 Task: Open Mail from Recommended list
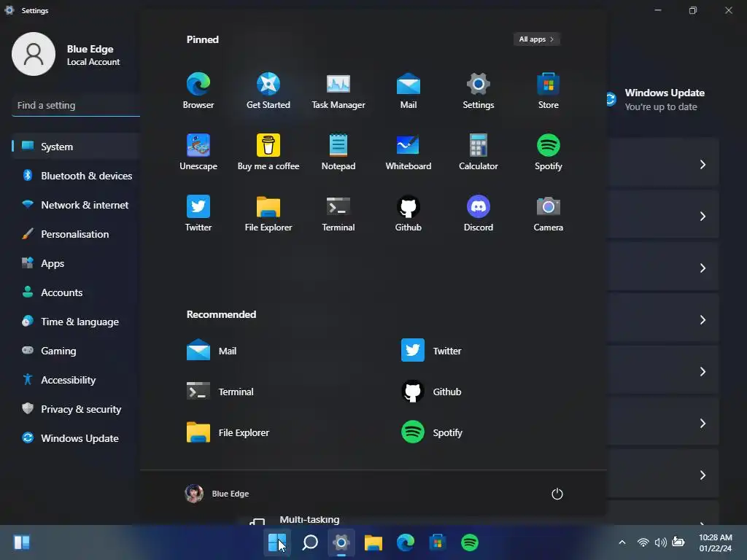(x=212, y=351)
